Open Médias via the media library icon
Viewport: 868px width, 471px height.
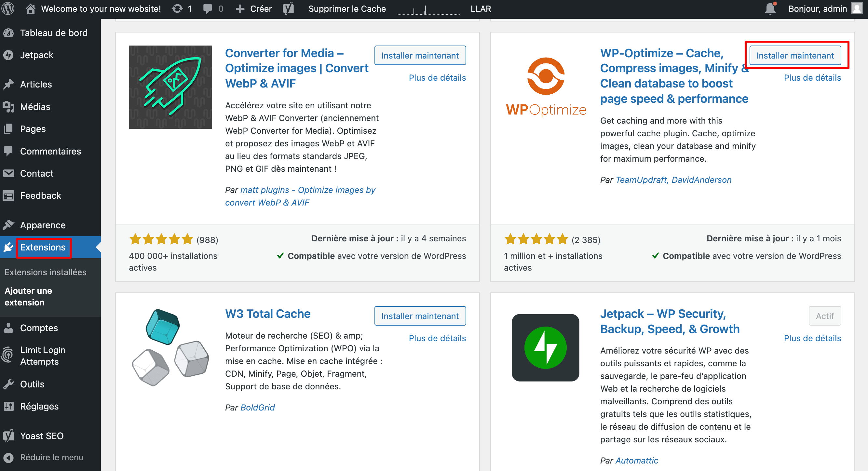9,106
